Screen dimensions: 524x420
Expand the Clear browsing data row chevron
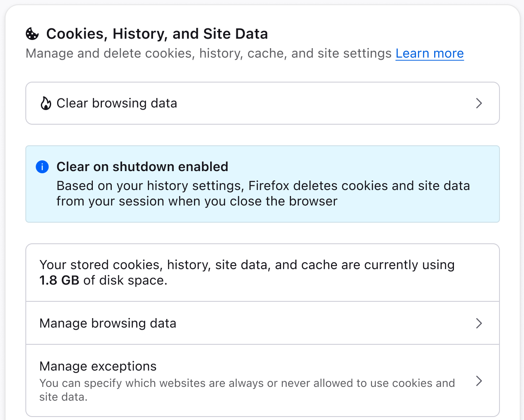479,104
